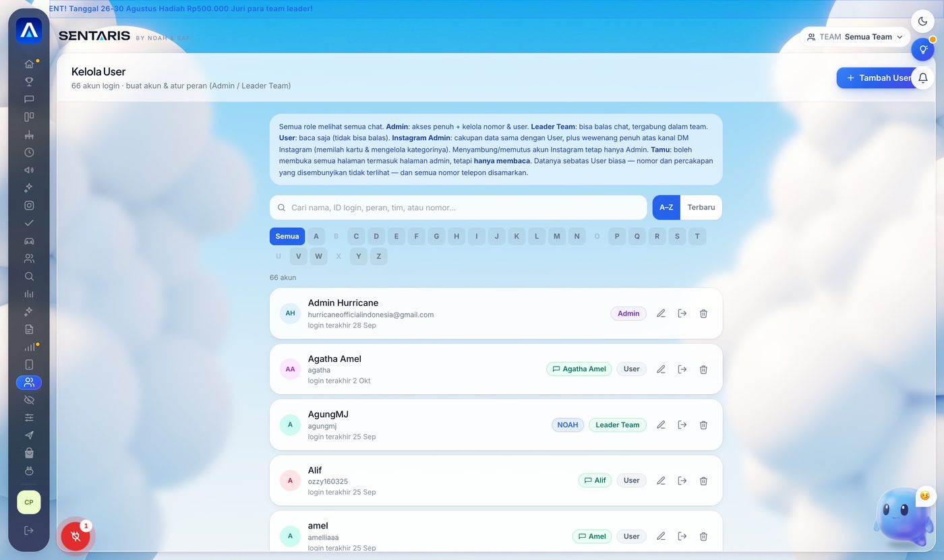Image resolution: width=944 pixels, height=560 pixels.
Task: Open the megaphone icon in the sidebar
Action: click(x=29, y=170)
